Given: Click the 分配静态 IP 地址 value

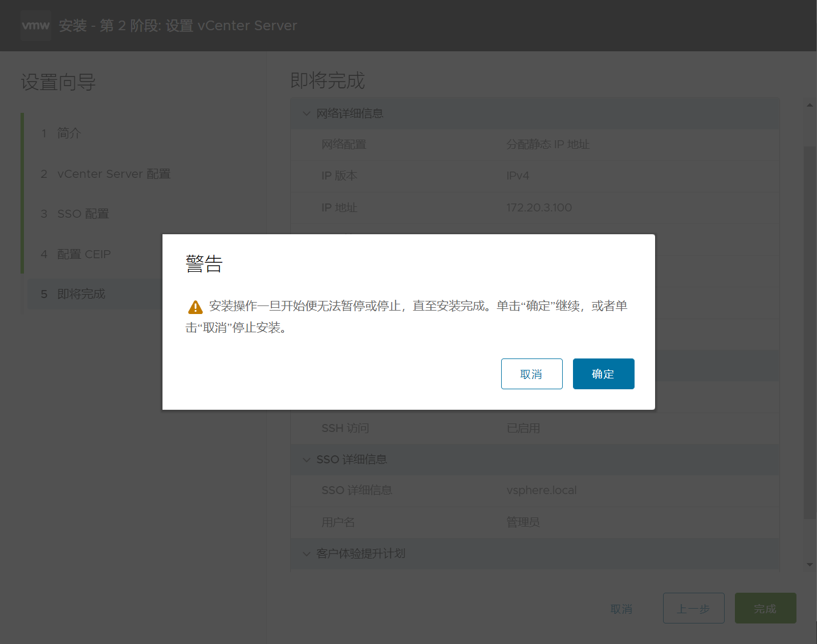Looking at the screenshot, I should 548,144.
